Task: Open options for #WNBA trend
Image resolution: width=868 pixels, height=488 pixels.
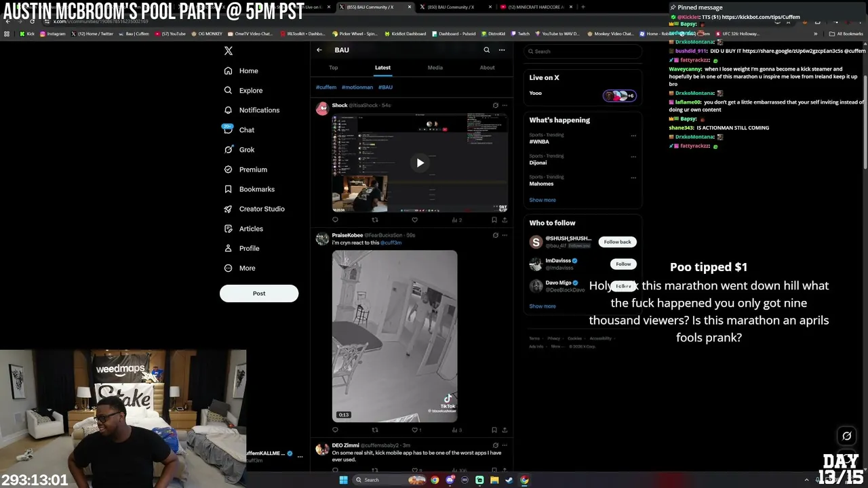Action: (x=633, y=135)
